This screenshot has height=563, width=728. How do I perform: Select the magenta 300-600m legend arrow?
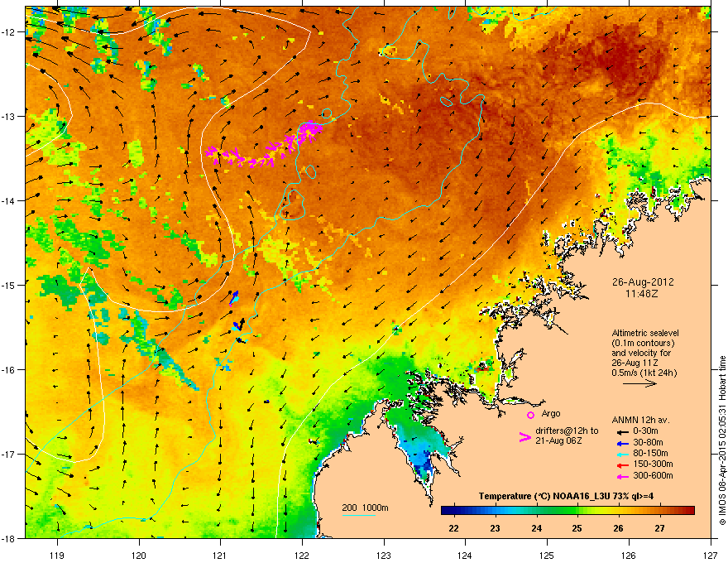(621, 476)
